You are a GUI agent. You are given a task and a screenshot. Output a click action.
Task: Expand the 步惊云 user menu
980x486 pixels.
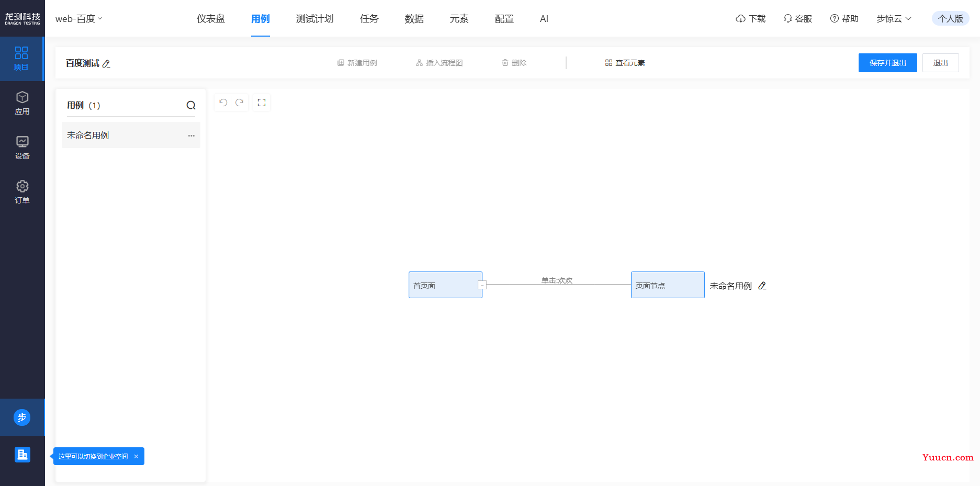click(x=894, y=19)
